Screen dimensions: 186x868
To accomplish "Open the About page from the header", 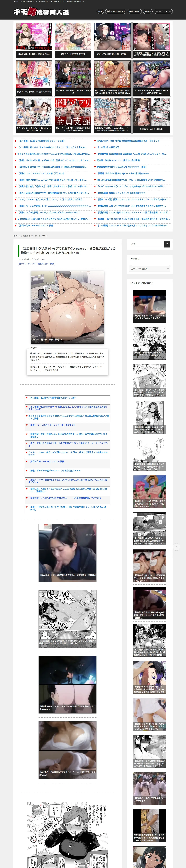I will tap(148, 11).
